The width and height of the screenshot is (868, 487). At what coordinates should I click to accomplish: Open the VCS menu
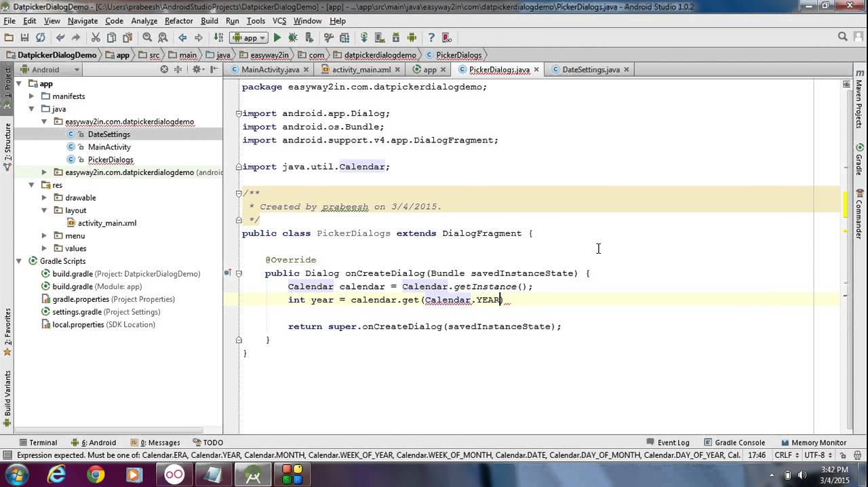click(279, 21)
